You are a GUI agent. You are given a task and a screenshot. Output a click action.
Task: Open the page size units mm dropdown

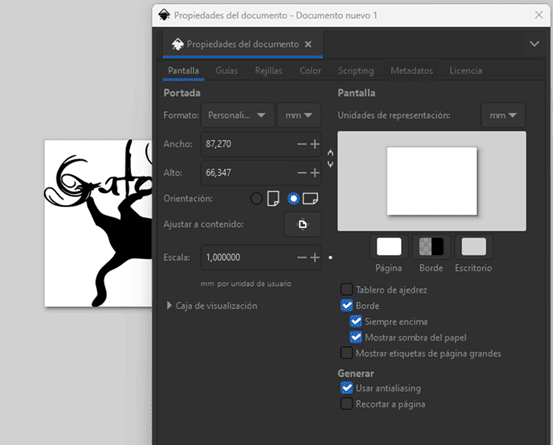(299, 115)
